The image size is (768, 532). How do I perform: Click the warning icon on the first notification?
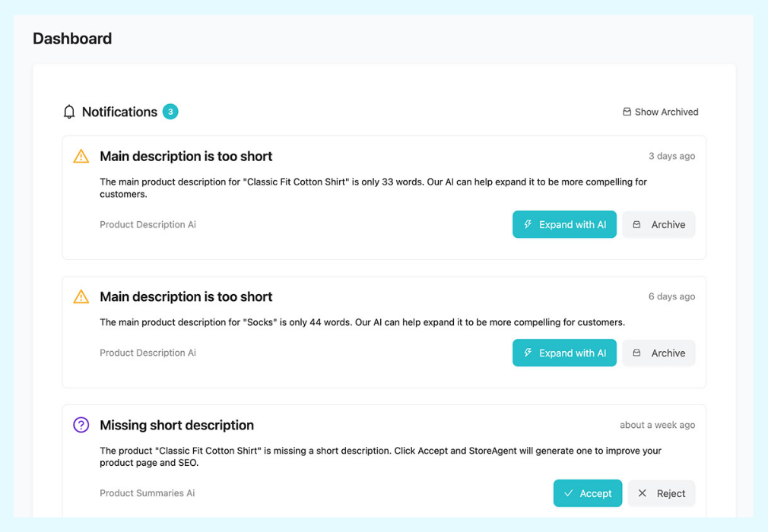81,157
